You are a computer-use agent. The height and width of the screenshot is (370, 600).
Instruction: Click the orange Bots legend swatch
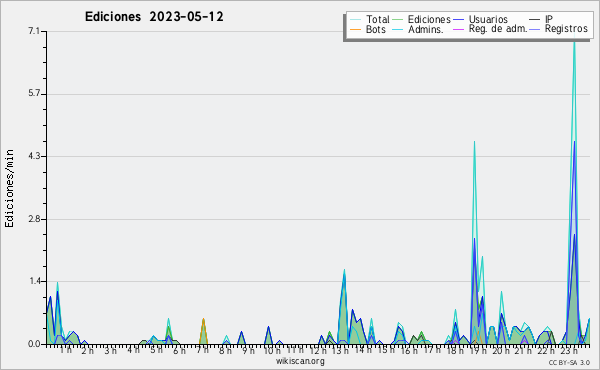point(355,29)
